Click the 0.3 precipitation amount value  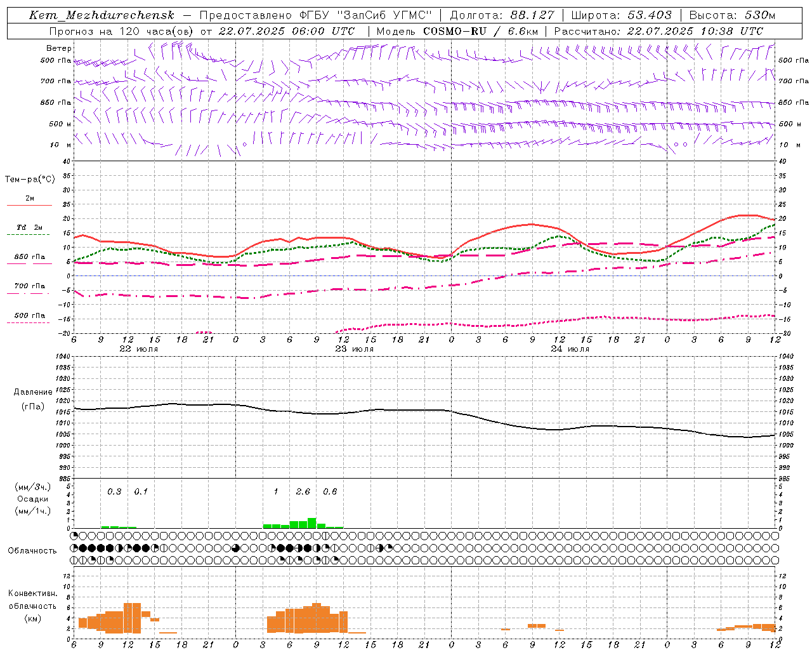point(114,491)
